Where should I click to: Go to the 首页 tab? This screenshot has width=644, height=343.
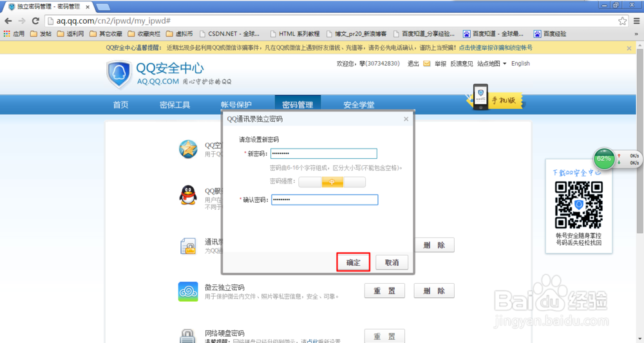tap(121, 105)
